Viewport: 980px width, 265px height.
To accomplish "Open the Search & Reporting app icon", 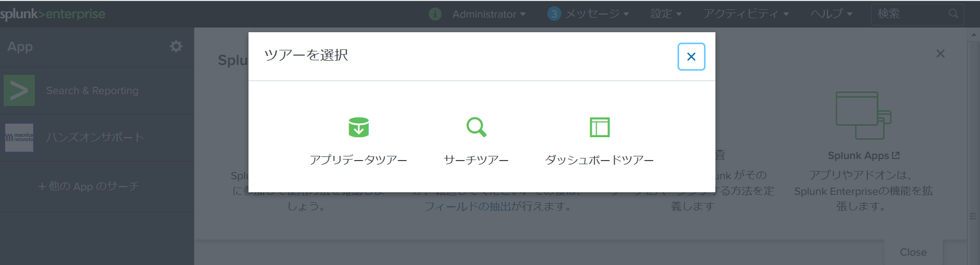I will (x=19, y=90).
